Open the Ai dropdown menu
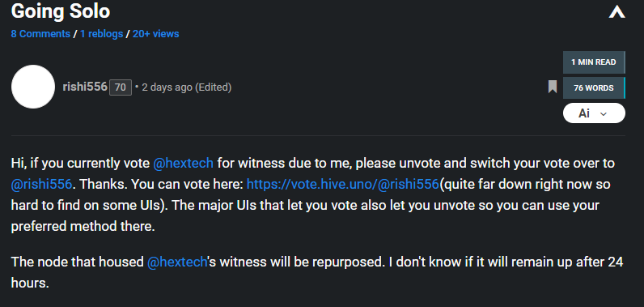This screenshot has height=307, width=644. point(594,113)
